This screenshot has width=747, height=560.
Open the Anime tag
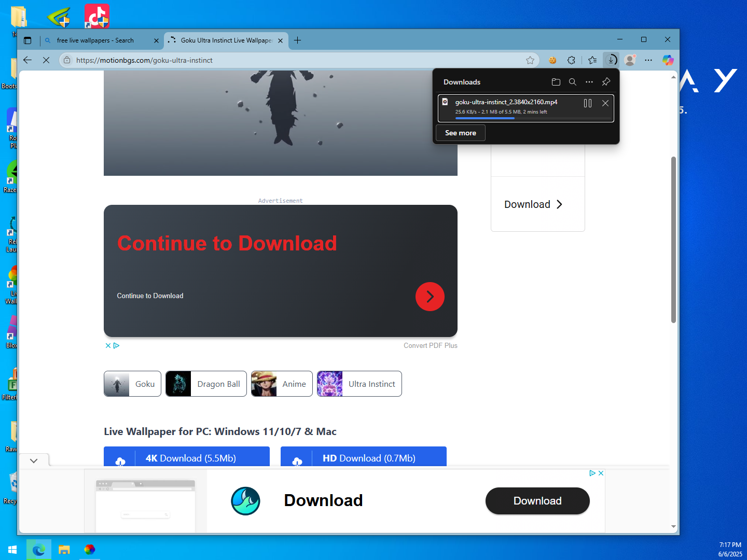(x=282, y=384)
